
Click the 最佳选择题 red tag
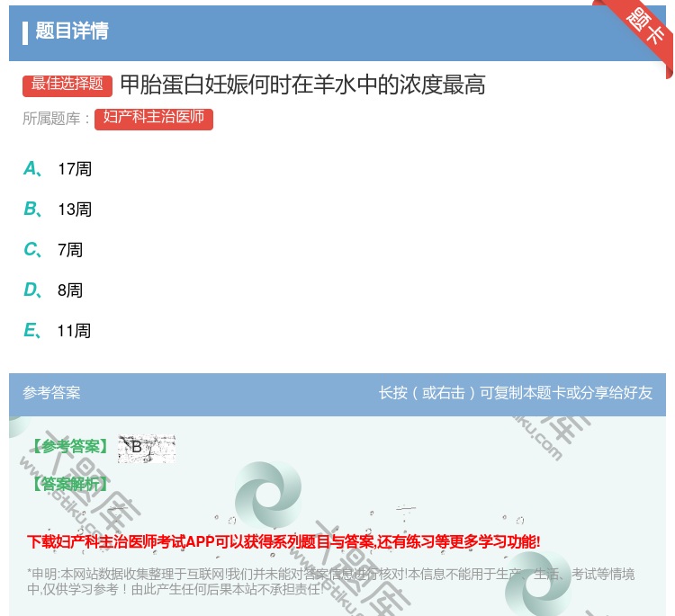click(x=67, y=85)
